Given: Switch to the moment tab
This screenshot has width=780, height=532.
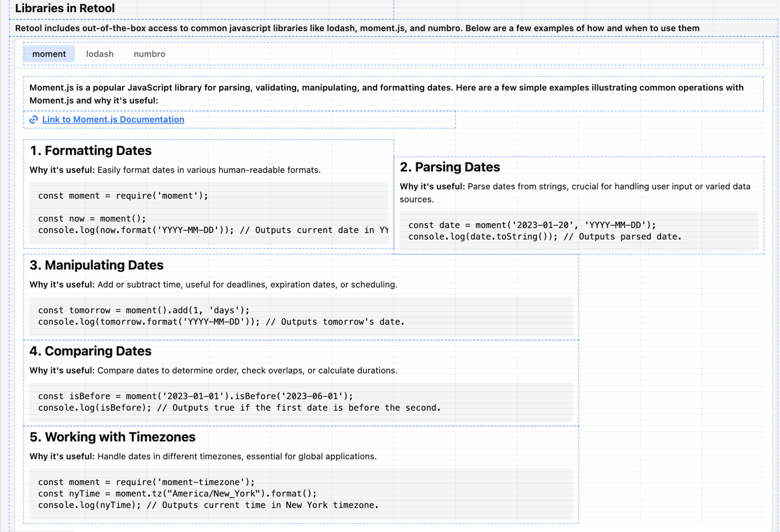Looking at the screenshot, I should coord(49,54).
